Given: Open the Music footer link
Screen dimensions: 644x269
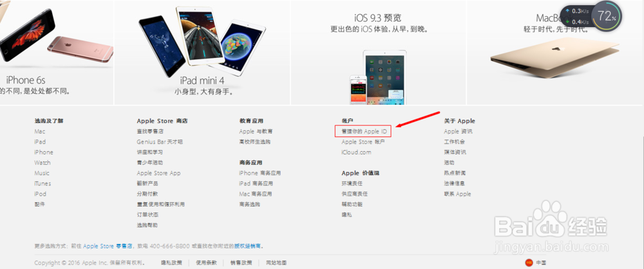Looking at the screenshot, I should coord(42,173).
